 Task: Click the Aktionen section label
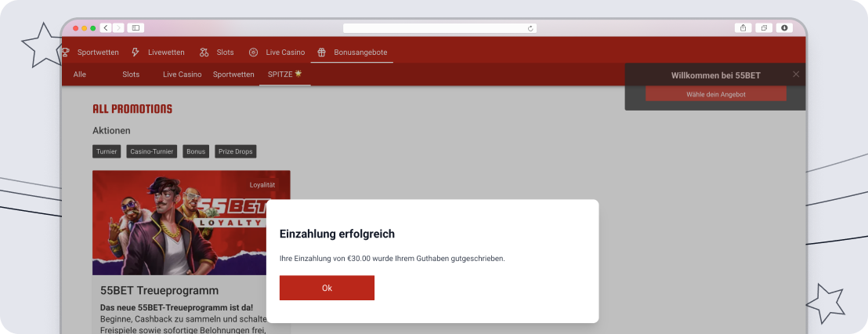[111, 131]
